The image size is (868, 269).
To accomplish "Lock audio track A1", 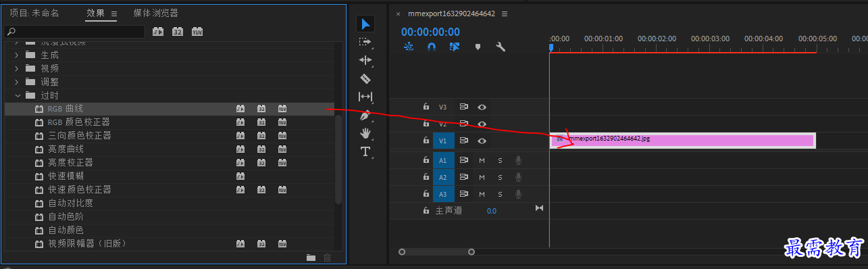I will (x=426, y=160).
